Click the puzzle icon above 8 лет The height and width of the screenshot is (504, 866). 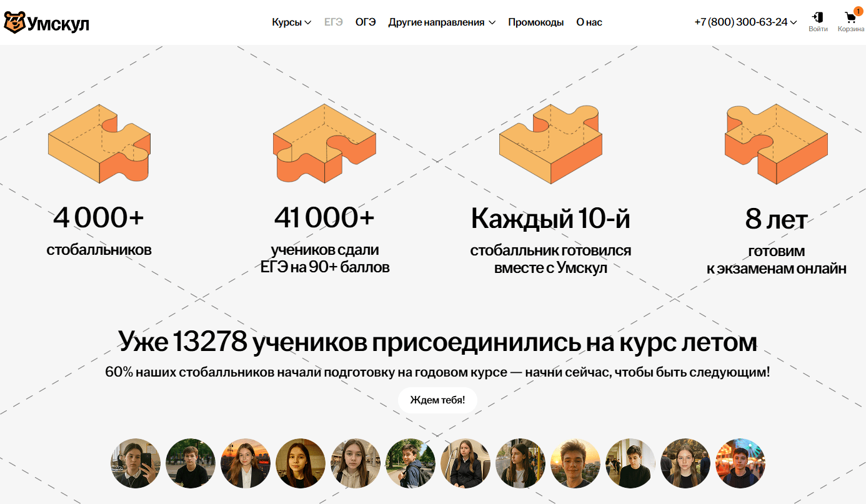click(776, 142)
